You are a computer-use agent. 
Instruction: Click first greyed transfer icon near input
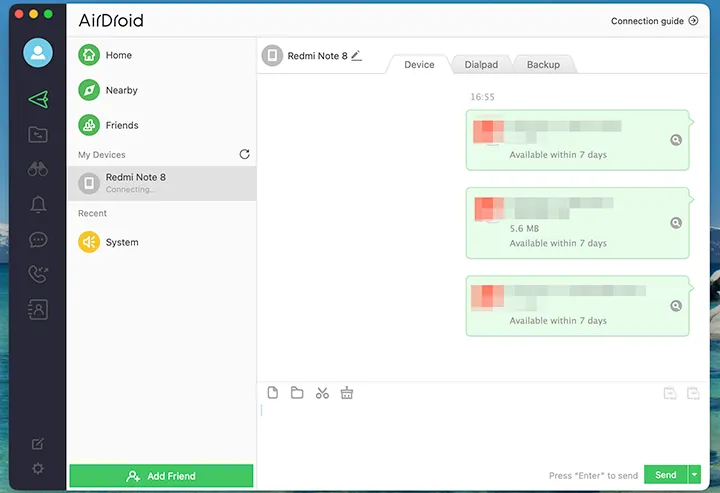click(670, 393)
